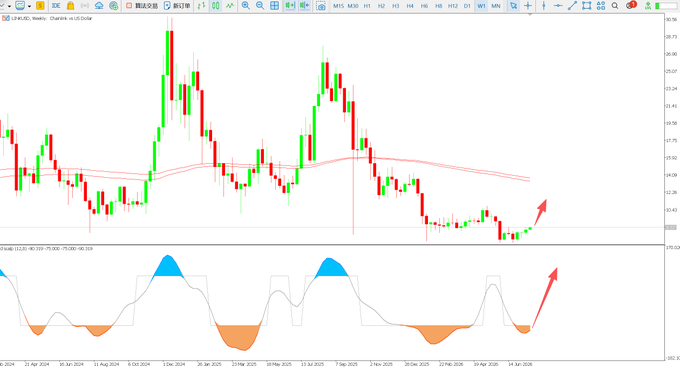Click the chart shift triangle marker
The width and height of the screenshot is (680, 368).
(x=530, y=14)
